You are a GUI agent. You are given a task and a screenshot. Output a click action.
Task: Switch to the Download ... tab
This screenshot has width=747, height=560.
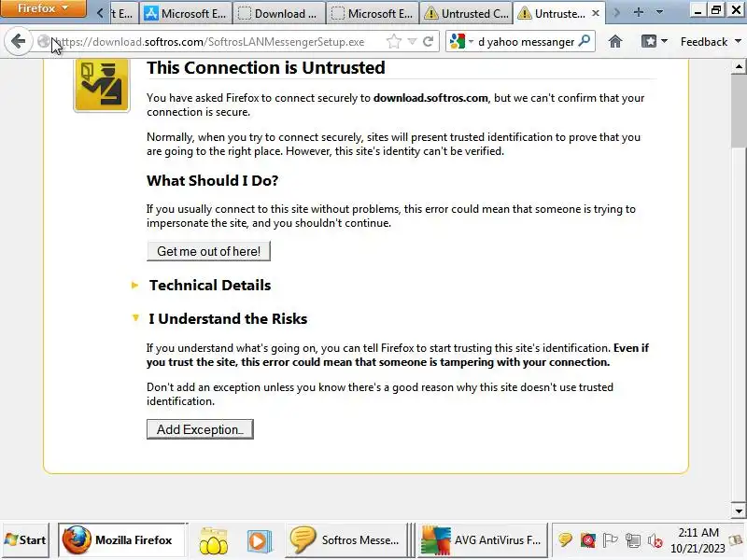(x=278, y=13)
